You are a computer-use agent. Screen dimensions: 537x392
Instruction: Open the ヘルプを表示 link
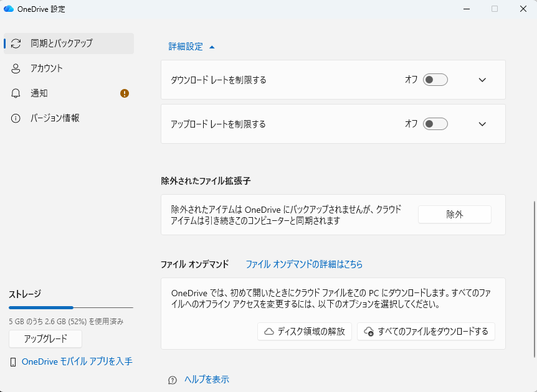(207, 380)
